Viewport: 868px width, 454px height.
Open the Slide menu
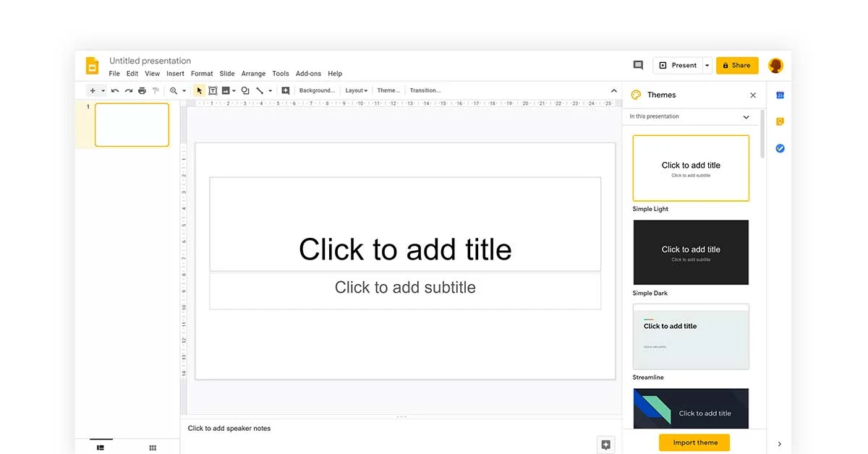(x=226, y=73)
